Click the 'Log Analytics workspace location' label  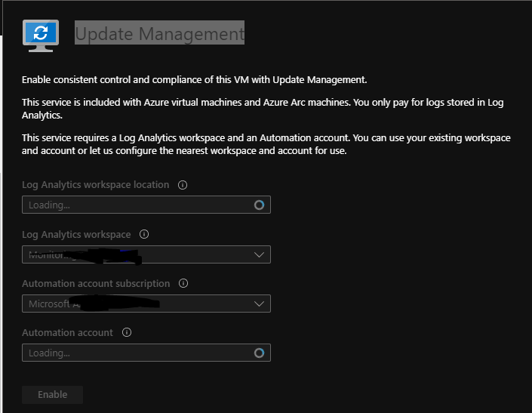tap(95, 185)
